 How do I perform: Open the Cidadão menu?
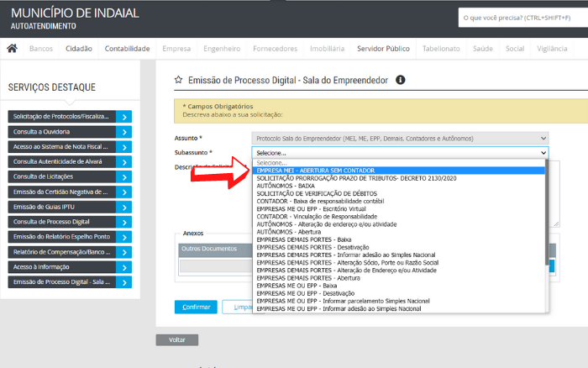tap(79, 49)
